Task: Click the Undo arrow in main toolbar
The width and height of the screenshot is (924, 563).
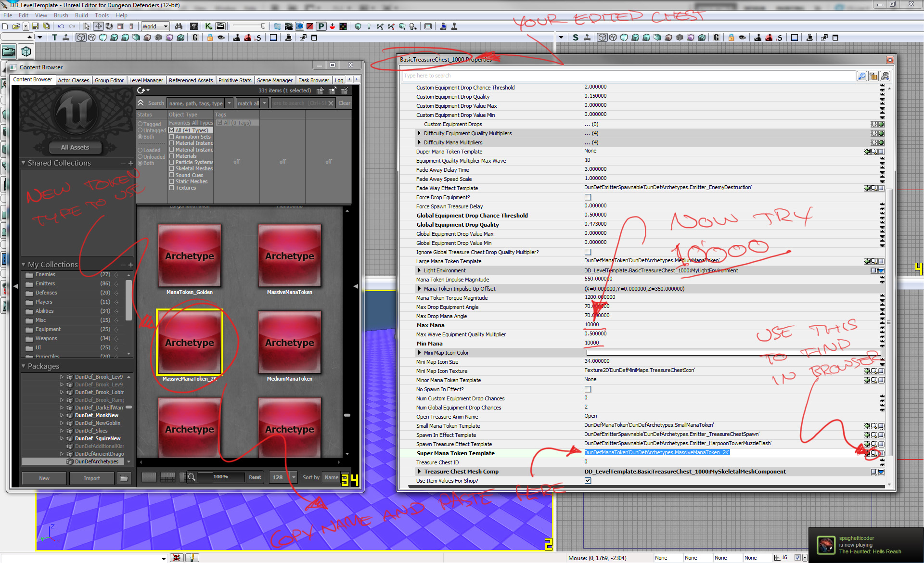Action: tap(61, 26)
